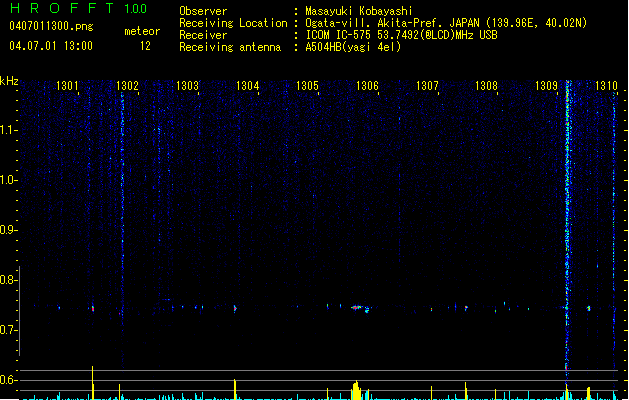The height and width of the screenshot is (400, 629).
Task: Click the Observer field label
Action: tap(203, 11)
